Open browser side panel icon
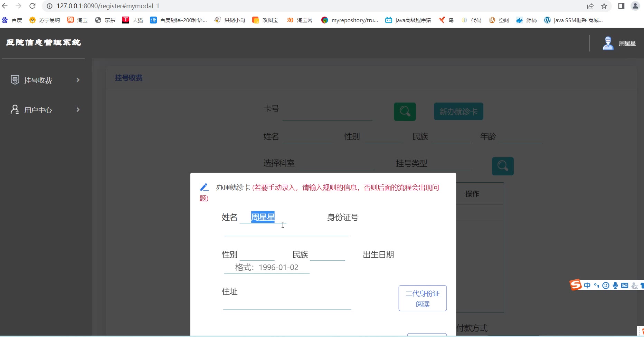 (x=621, y=6)
